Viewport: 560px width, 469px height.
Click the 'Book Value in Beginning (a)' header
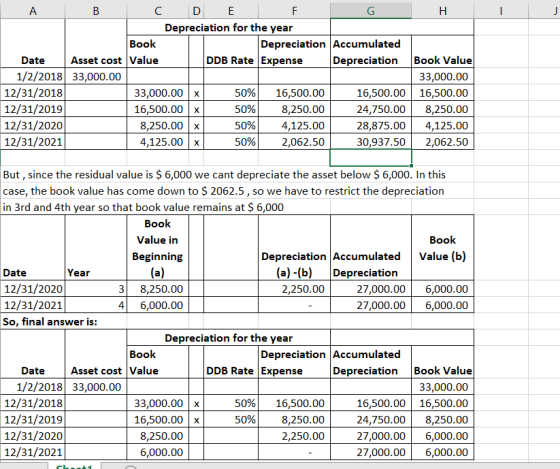[x=158, y=248]
